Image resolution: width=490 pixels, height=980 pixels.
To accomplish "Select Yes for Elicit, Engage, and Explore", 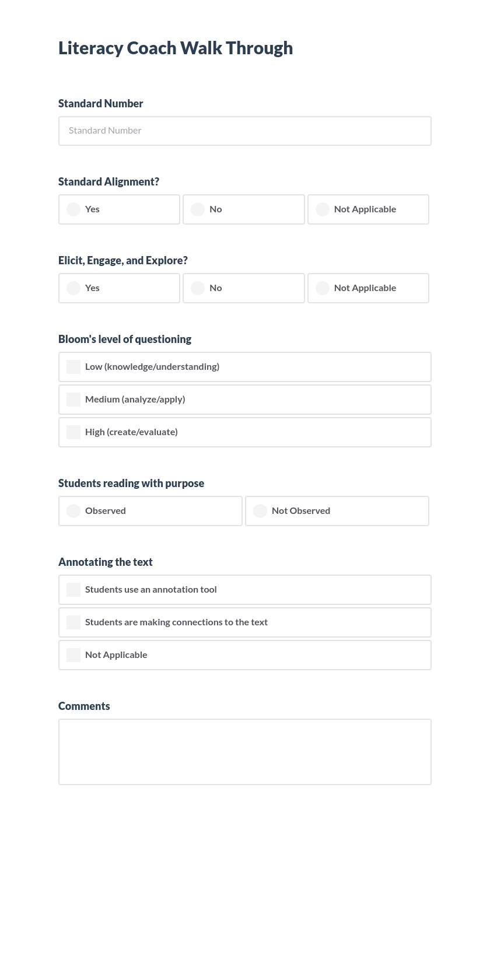I will click(73, 288).
